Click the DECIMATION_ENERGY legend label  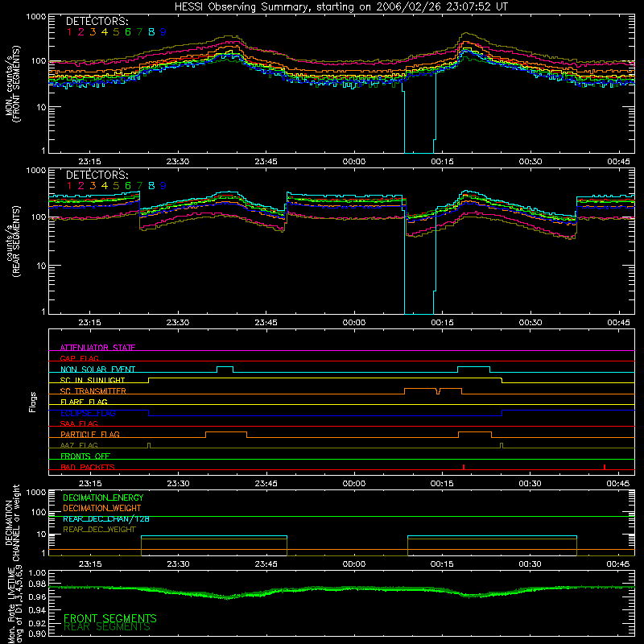[103, 497]
